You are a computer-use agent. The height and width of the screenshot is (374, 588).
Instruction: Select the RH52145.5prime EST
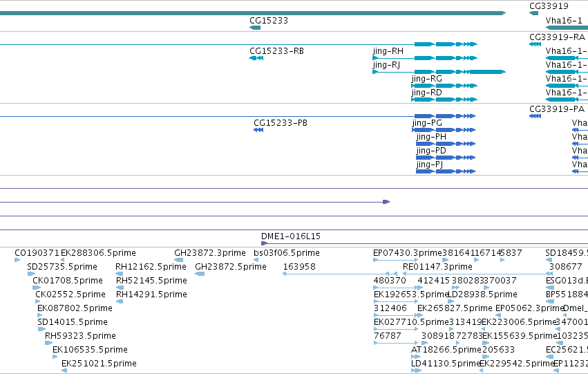point(151,281)
